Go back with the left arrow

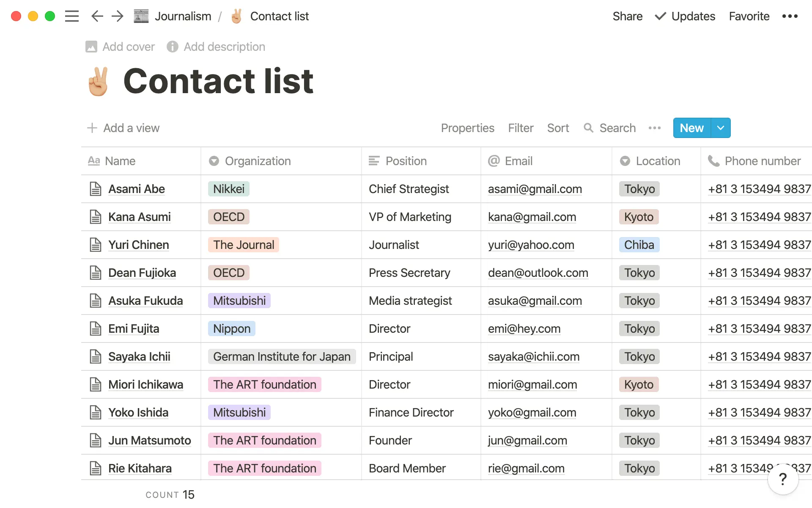coord(97,16)
